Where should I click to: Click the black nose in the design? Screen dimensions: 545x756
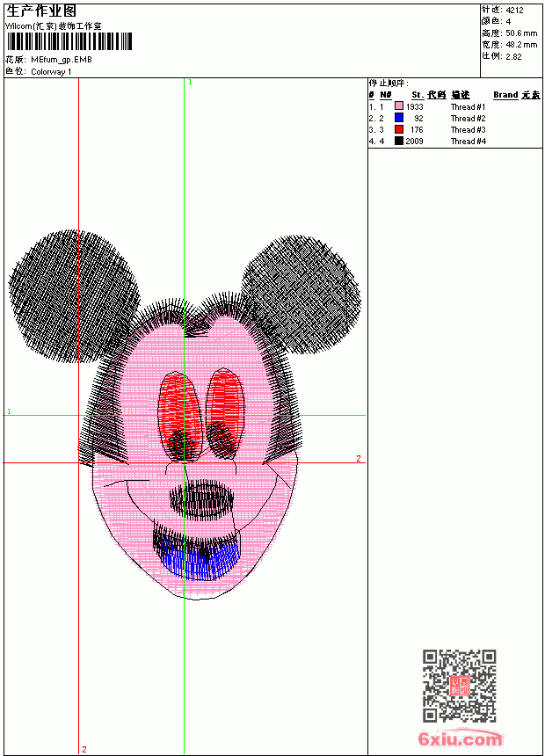pos(201,499)
